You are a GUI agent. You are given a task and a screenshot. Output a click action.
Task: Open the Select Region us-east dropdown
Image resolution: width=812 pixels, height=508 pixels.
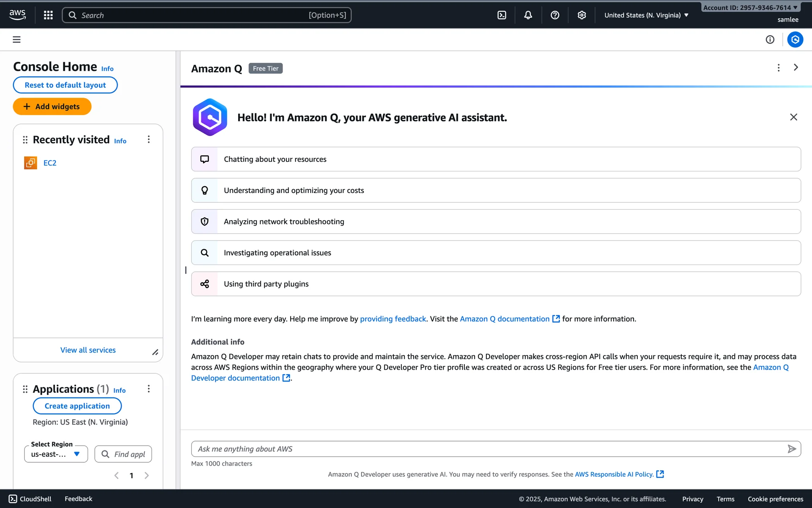click(x=56, y=454)
